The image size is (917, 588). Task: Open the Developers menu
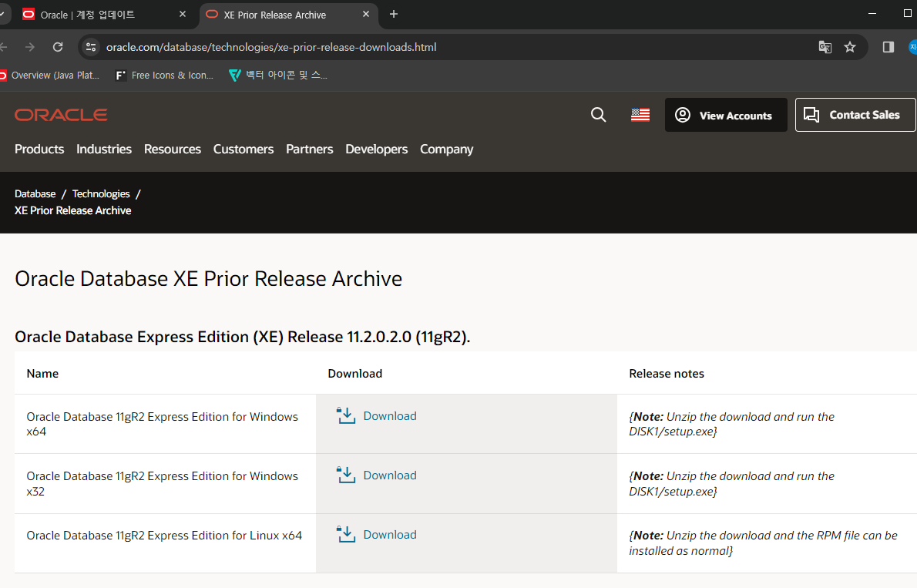pyautogui.click(x=377, y=150)
